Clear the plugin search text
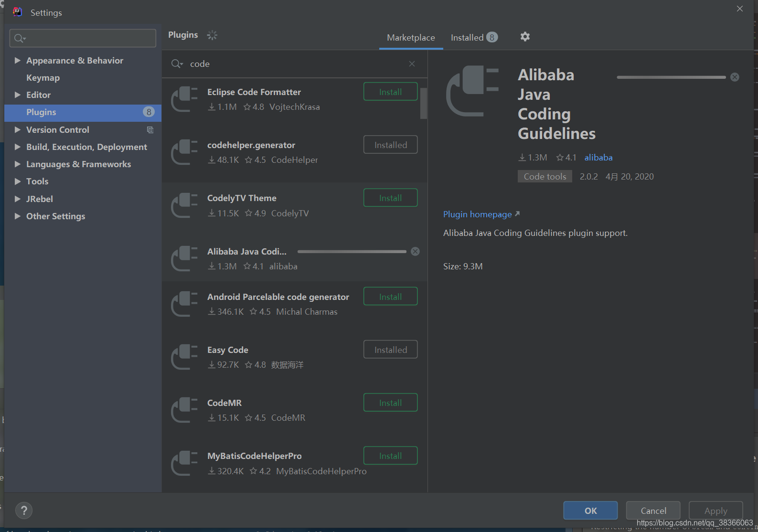The height and width of the screenshot is (532, 758). click(x=412, y=64)
